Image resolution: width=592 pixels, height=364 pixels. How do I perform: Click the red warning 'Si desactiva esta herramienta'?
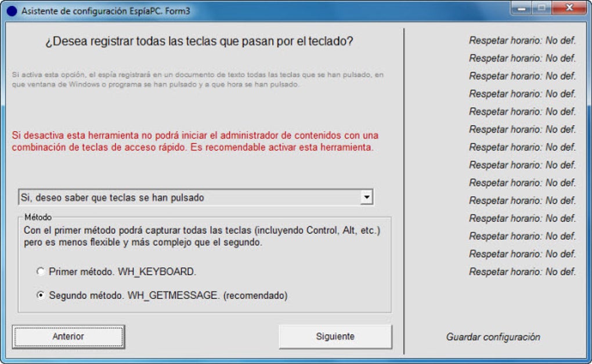point(195,141)
